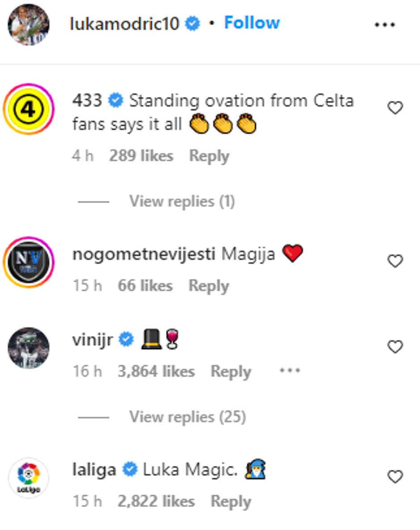
Task: Open the three-dot options on vinijr's comment
Action: (x=290, y=371)
